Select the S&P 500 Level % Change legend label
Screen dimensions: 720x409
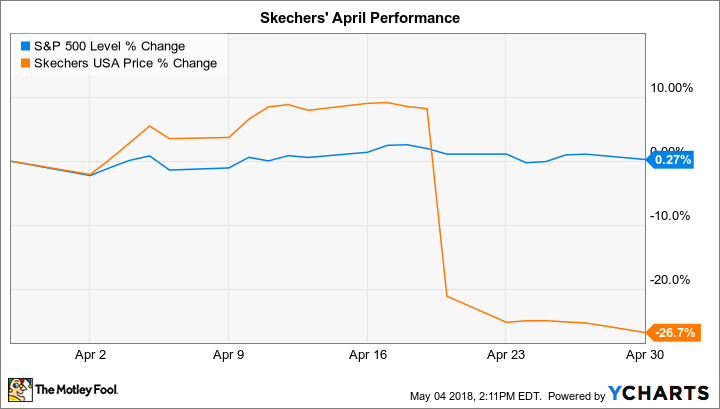[x=109, y=45]
